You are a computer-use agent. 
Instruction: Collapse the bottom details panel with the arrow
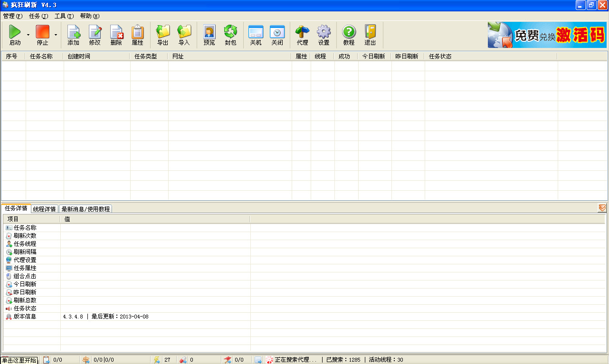tap(602, 208)
